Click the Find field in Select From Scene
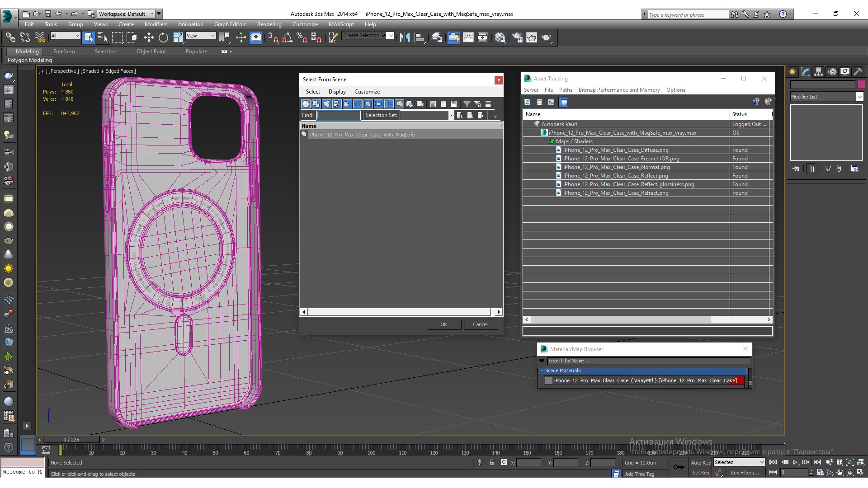The width and height of the screenshot is (868, 488). click(339, 115)
